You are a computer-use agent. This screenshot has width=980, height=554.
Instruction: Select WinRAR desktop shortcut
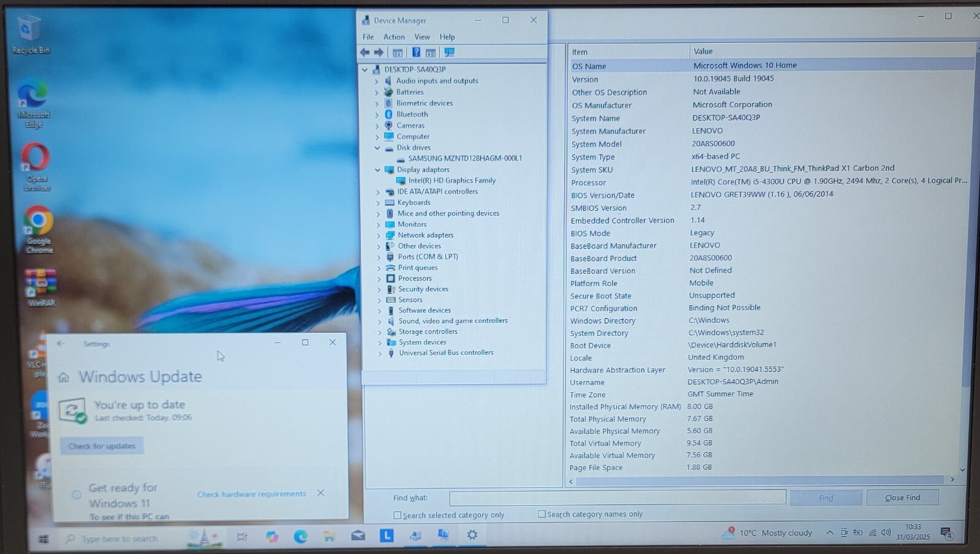click(40, 287)
